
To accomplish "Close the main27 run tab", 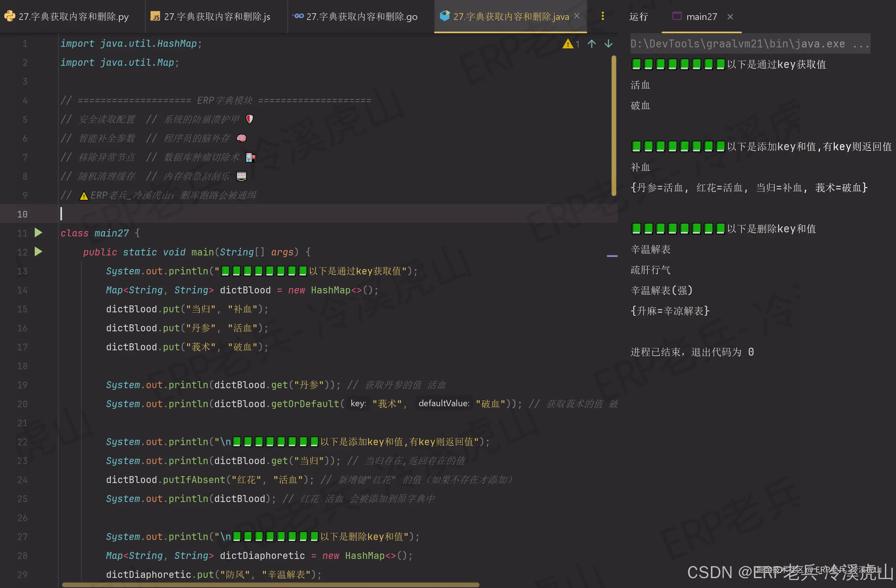I will (x=730, y=16).
